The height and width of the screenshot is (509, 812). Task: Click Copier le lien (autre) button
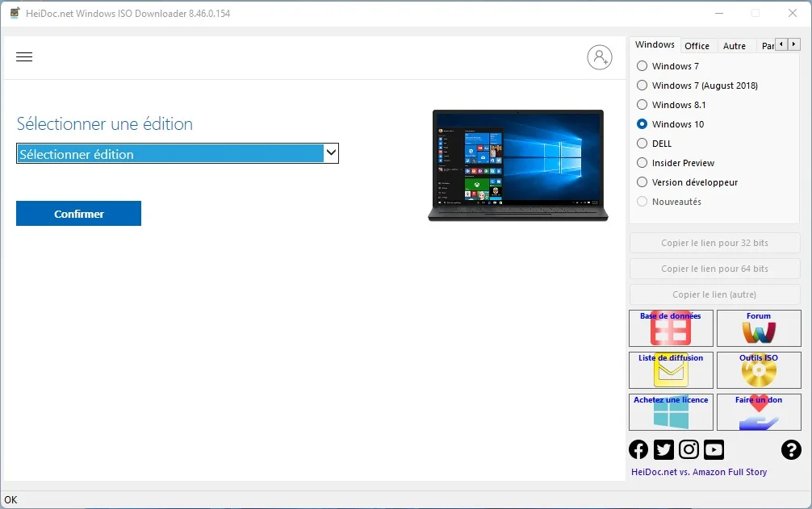point(714,295)
